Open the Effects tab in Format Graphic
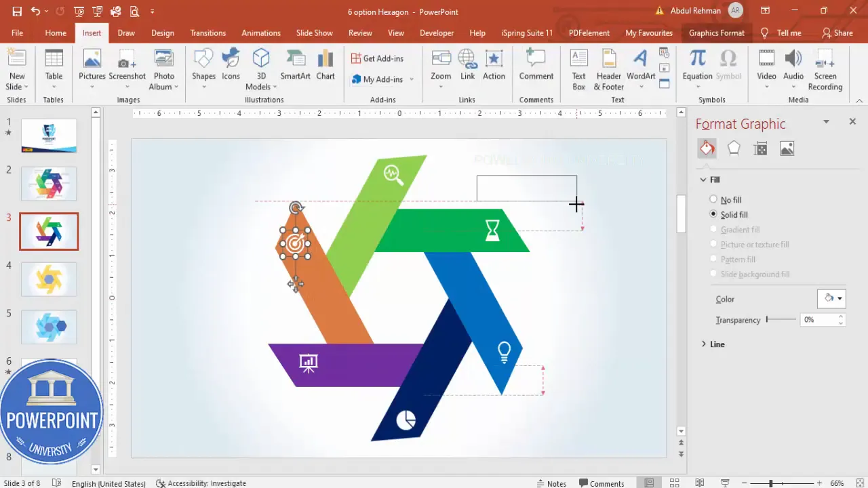Screen dimensions: 868x488 point(734,148)
